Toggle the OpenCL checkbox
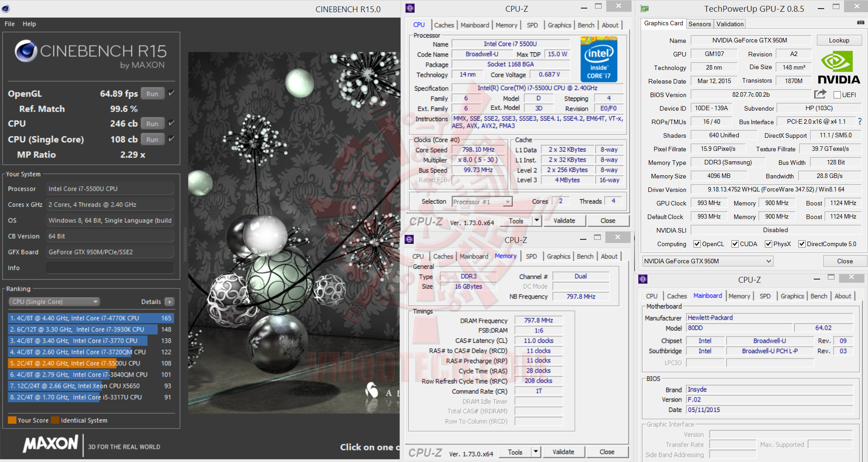This screenshot has width=868, height=462. 697,244
